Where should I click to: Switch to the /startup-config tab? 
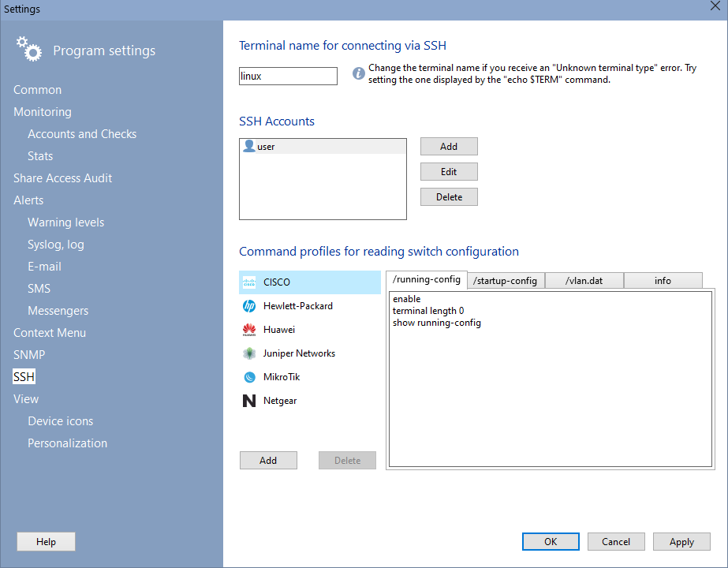pos(505,281)
